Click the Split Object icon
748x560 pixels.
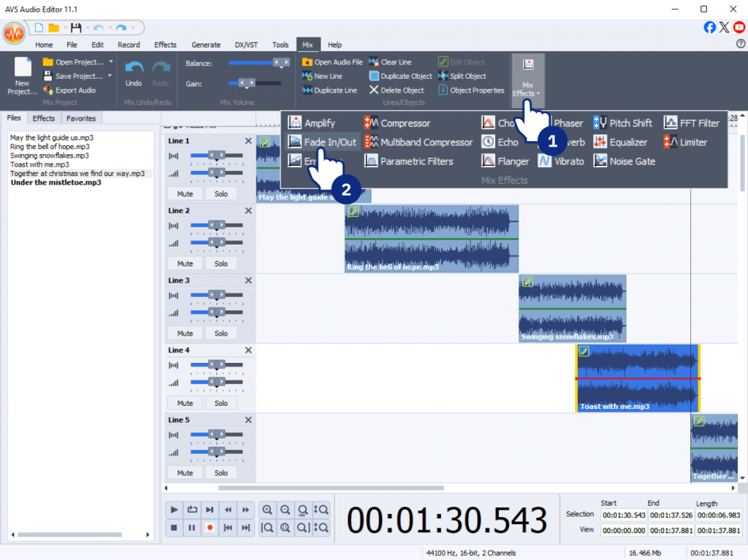pyautogui.click(x=444, y=76)
